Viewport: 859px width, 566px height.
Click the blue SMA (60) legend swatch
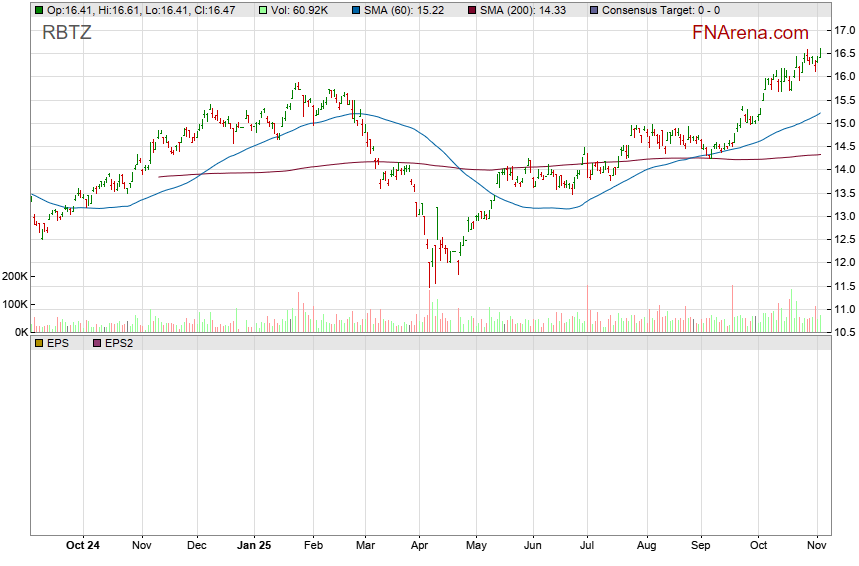click(x=358, y=10)
